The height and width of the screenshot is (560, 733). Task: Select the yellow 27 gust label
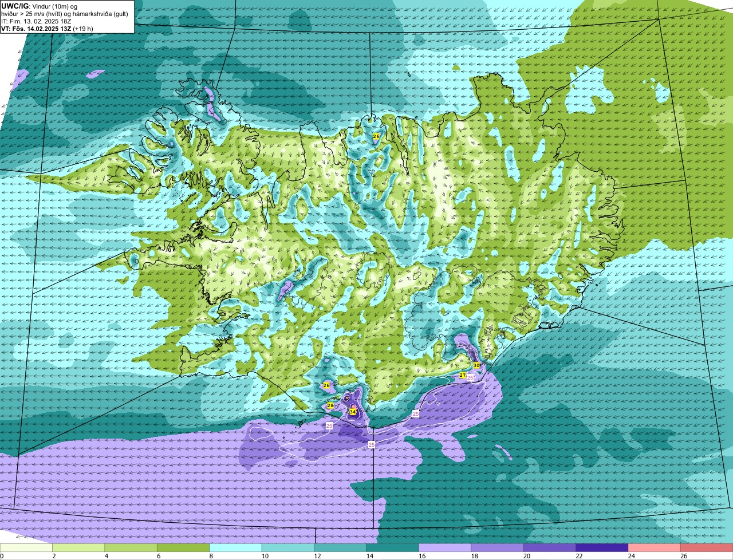pyautogui.click(x=463, y=376)
